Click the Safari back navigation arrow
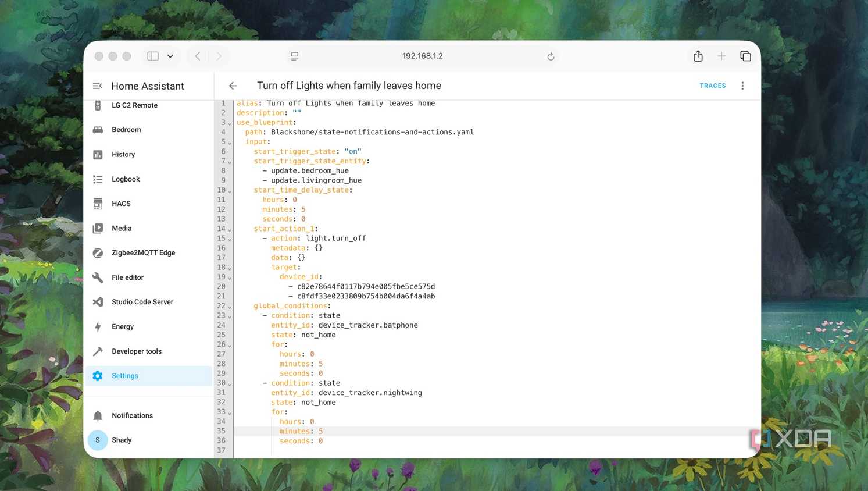Image resolution: width=868 pixels, height=491 pixels. click(x=198, y=56)
